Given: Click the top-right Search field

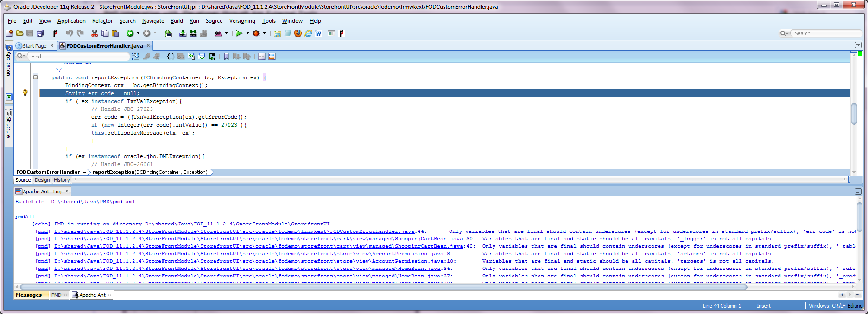Looking at the screenshot, I should [827, 33].
